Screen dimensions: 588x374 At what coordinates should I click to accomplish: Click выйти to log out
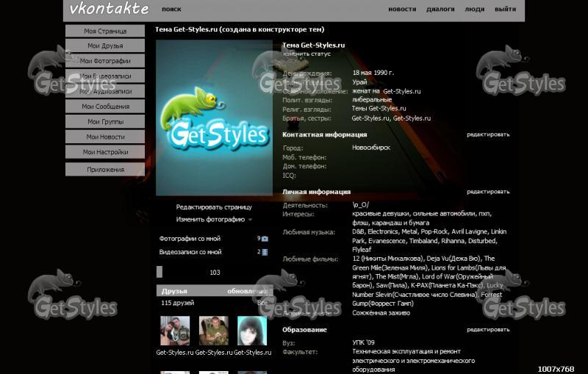[505, 10]
